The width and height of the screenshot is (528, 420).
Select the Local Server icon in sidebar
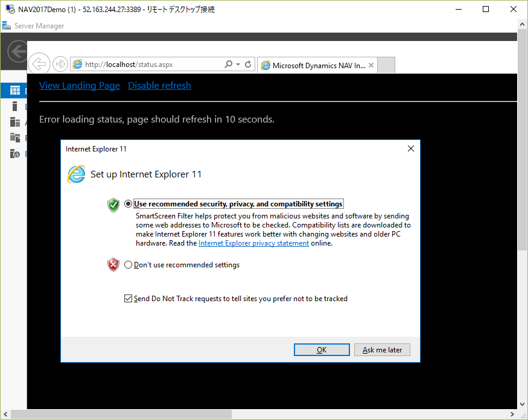coord(14,106)
